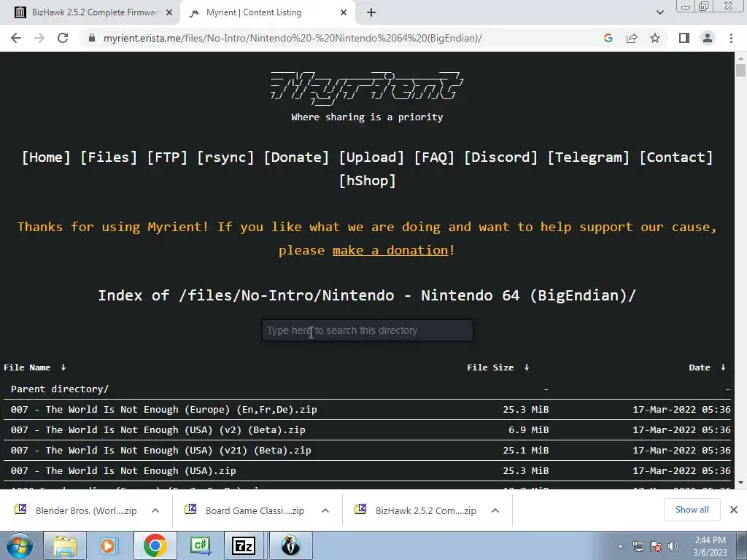Viewport: 747px width, 560px height.
Task: Open the C# application in taskbar
Action: click(x=200, y=545)
